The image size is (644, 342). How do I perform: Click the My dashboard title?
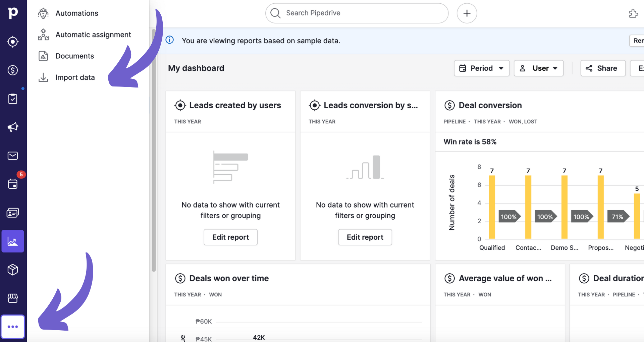tap(196, 68)
